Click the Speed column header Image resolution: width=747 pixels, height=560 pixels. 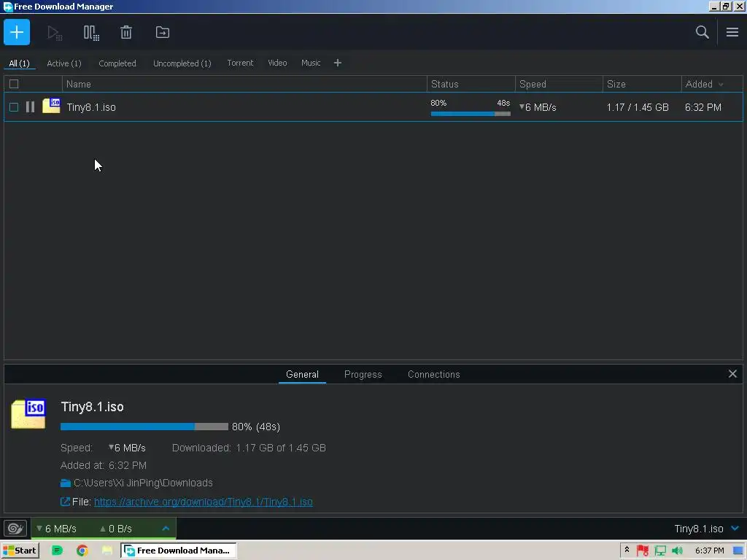559,84
